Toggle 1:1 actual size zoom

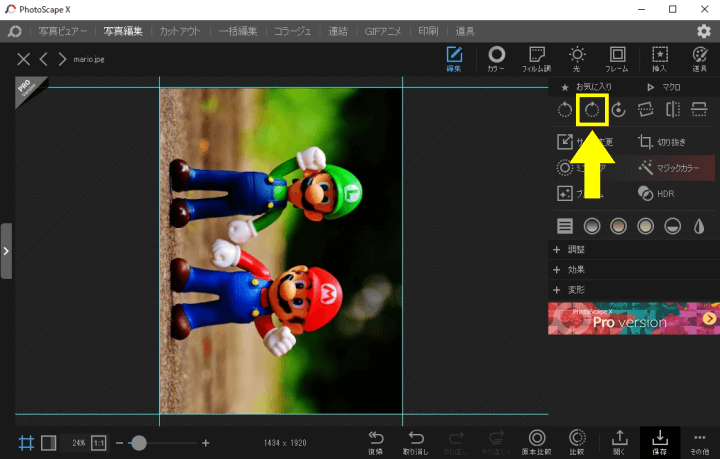99,443
